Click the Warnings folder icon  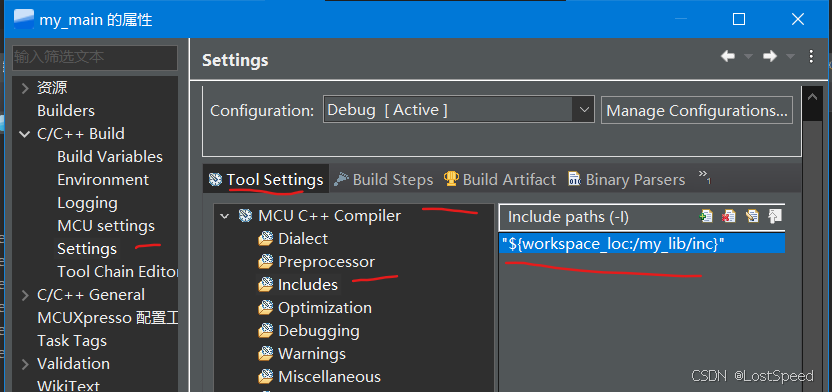click(265, 354)
